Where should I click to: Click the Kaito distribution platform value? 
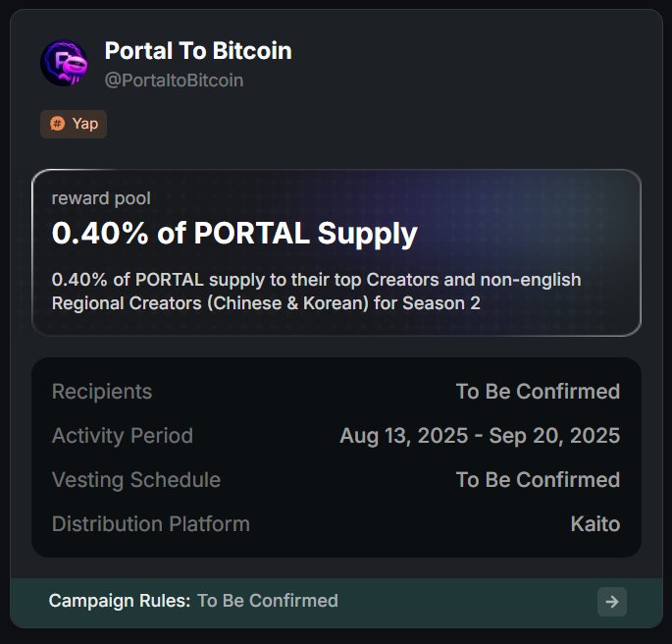coord(594,524)
